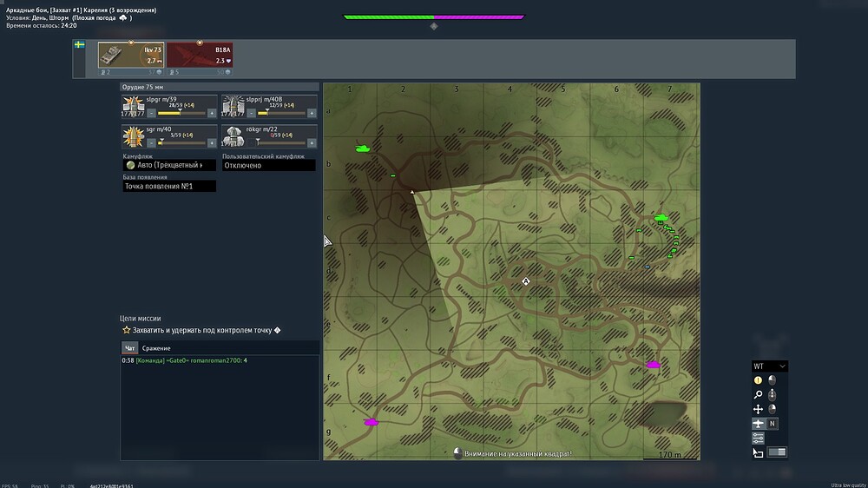Click the rökgr m/22 smoke shell icon
This screenshot has height=488, width=868.
tap(233, 136)
